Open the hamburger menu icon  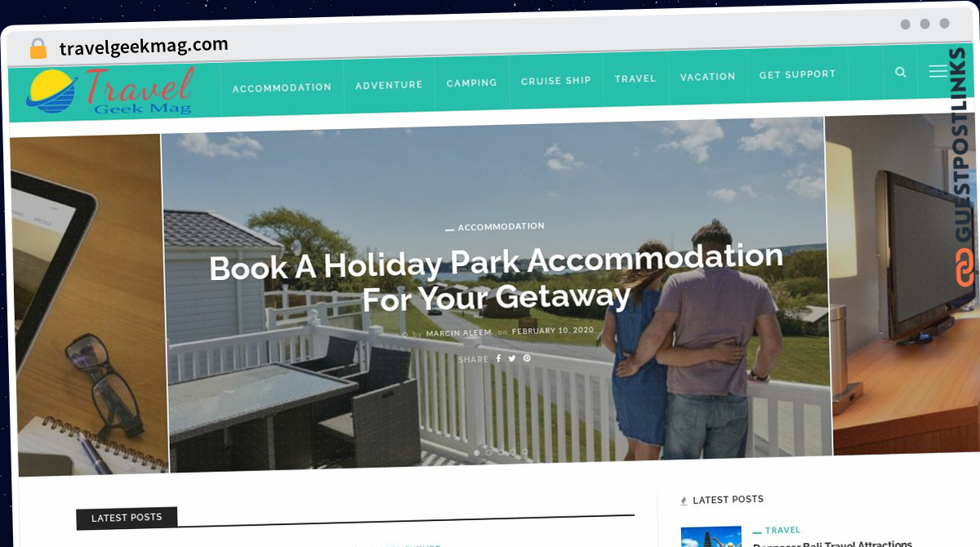938,71
